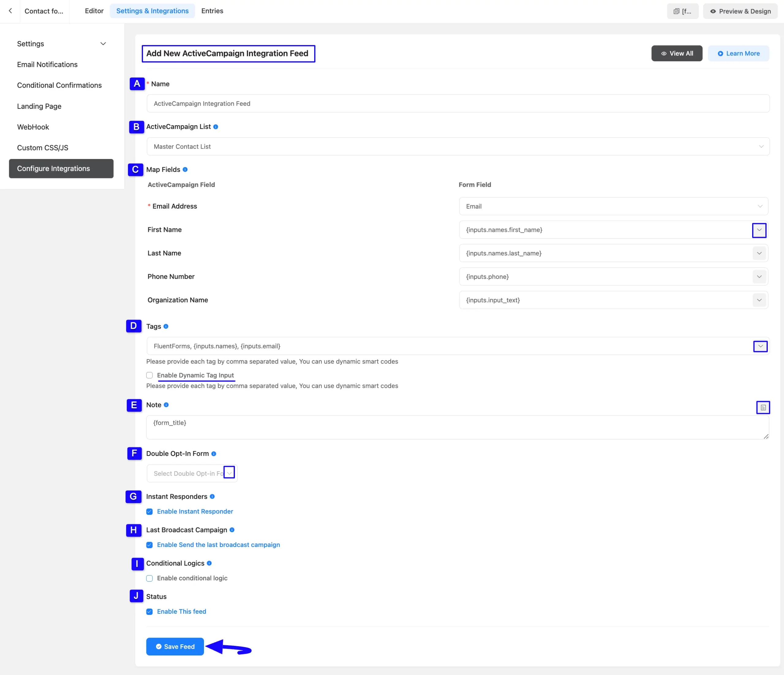This screenshot has width=784, height=675.
Task: Click info icon beside Map Fields
Action: 185,170
